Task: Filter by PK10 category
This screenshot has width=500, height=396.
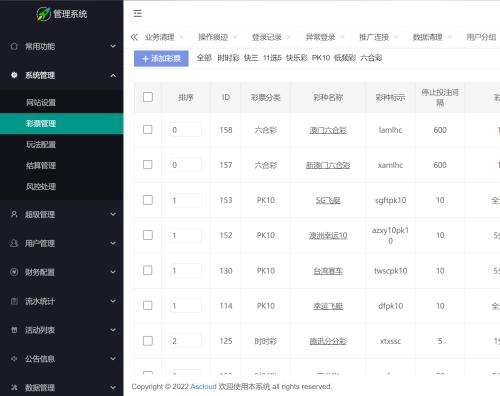Action: click(x=321, y=58)
